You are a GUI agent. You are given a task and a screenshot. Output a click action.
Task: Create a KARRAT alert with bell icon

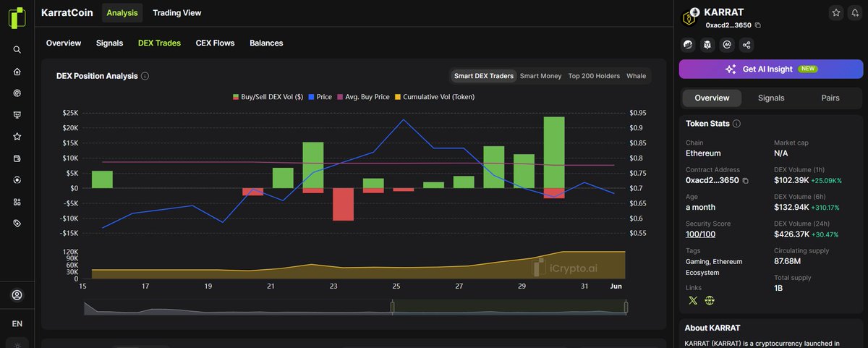[x=854, y=12]
